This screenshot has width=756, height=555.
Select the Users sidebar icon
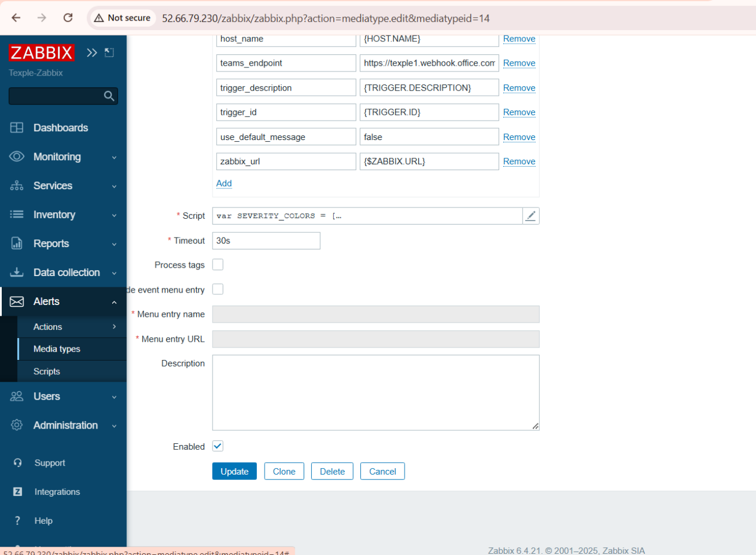(16, 397)
